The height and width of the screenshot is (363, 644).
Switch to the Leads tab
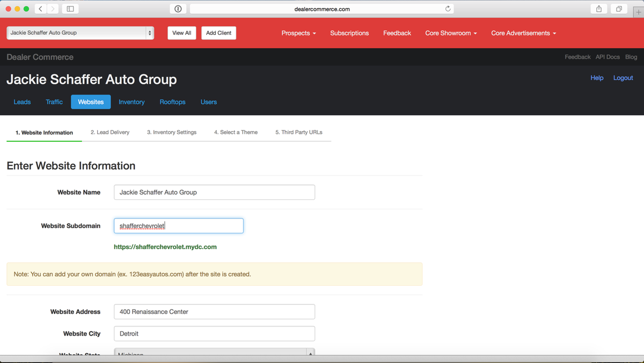[x=22, y=102]
